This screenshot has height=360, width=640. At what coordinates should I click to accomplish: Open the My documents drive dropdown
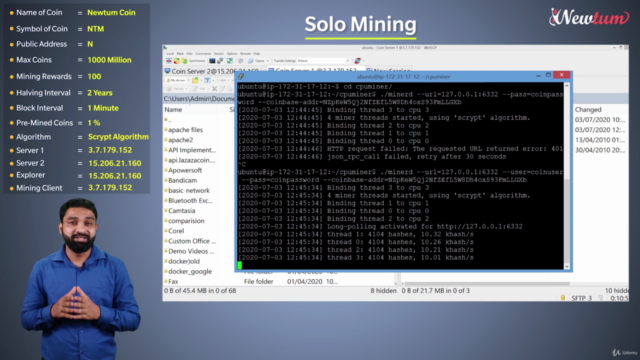(x=178, y=80)
